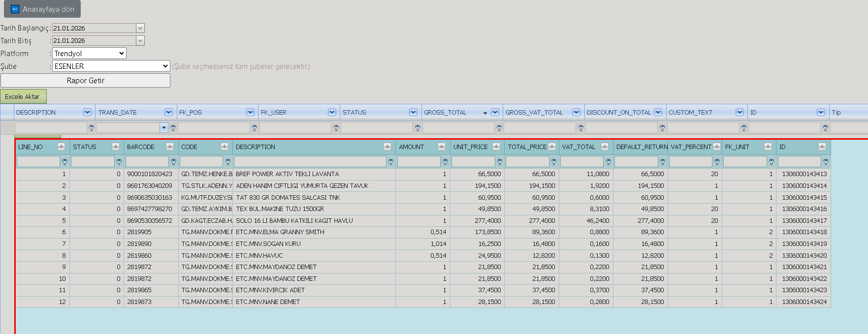The image size is (868, 334).
Task: Click the BARCODE column filter funnel icon
Action: [x=173, y=161]
